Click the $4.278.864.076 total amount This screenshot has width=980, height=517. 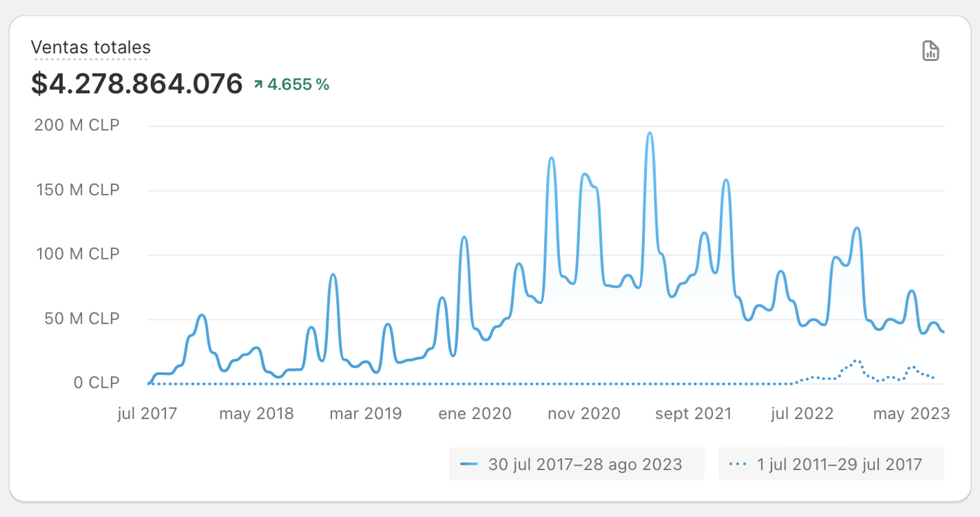137,84
